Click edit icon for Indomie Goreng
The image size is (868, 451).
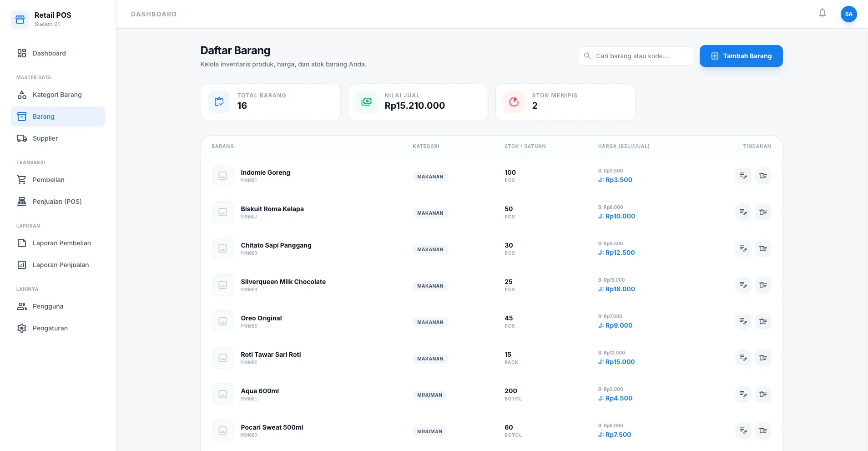click(x=743, y=176)
